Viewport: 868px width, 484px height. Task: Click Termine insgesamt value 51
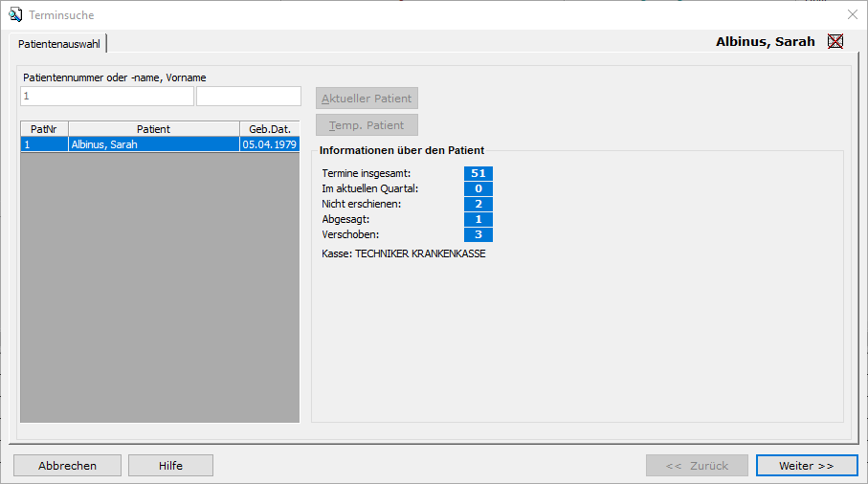click(x=479, y=173)
